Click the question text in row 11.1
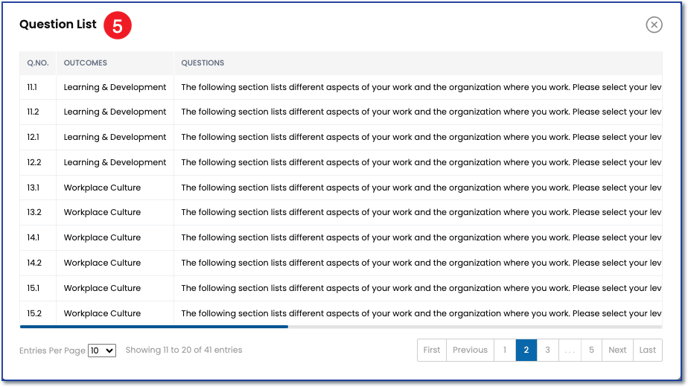The image size is (688, 387). 421,87
